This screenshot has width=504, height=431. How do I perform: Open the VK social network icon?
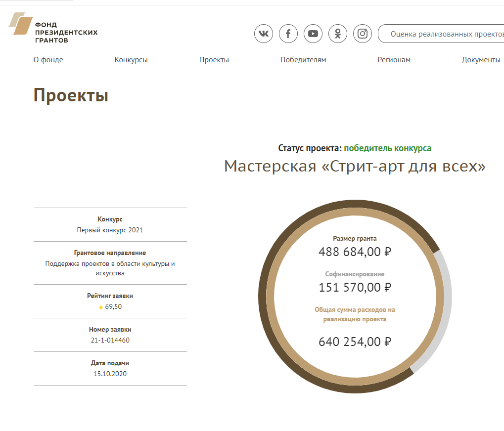(264, 34)
